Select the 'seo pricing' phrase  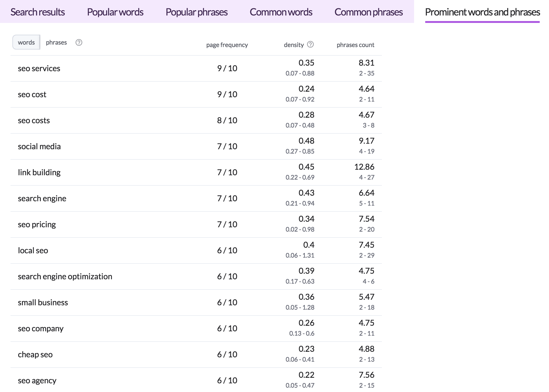point(37,224)
